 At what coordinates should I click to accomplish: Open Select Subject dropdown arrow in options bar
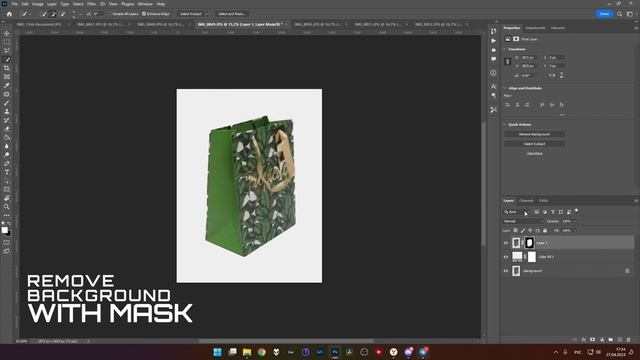click(x=207, y=14)
